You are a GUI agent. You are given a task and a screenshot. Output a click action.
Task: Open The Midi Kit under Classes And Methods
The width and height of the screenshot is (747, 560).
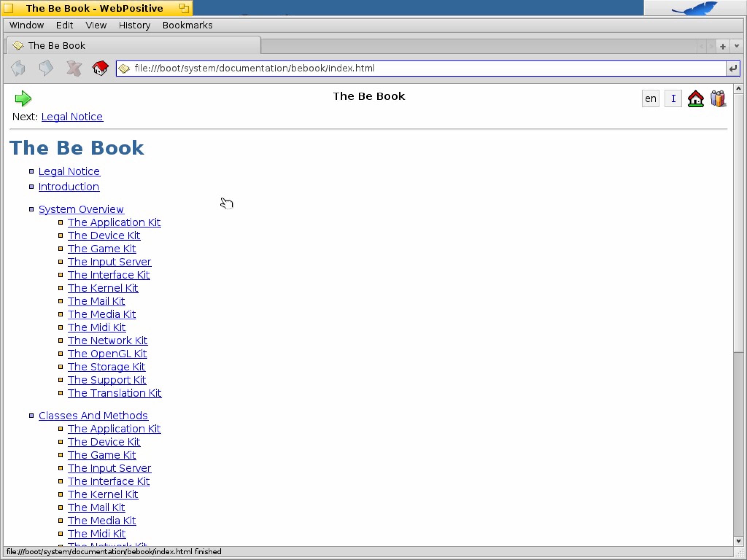coord(97,534)
